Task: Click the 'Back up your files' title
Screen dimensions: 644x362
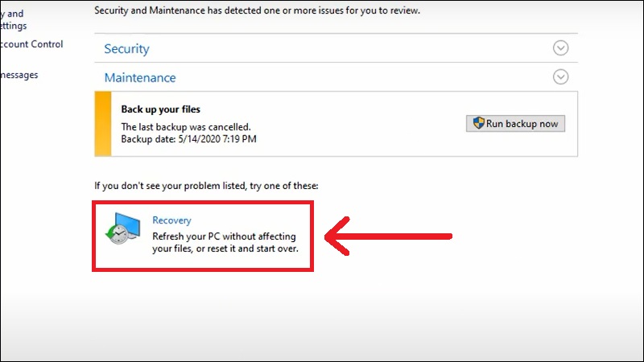Action: [x=160, y=109]
